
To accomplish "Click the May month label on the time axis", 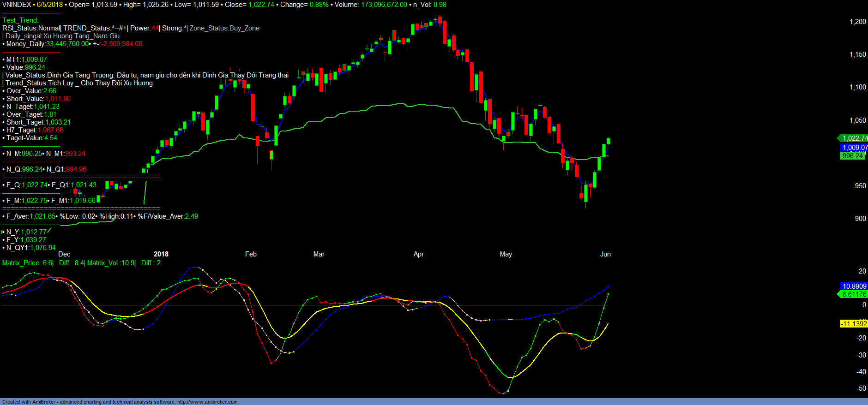I will point(506,254).
